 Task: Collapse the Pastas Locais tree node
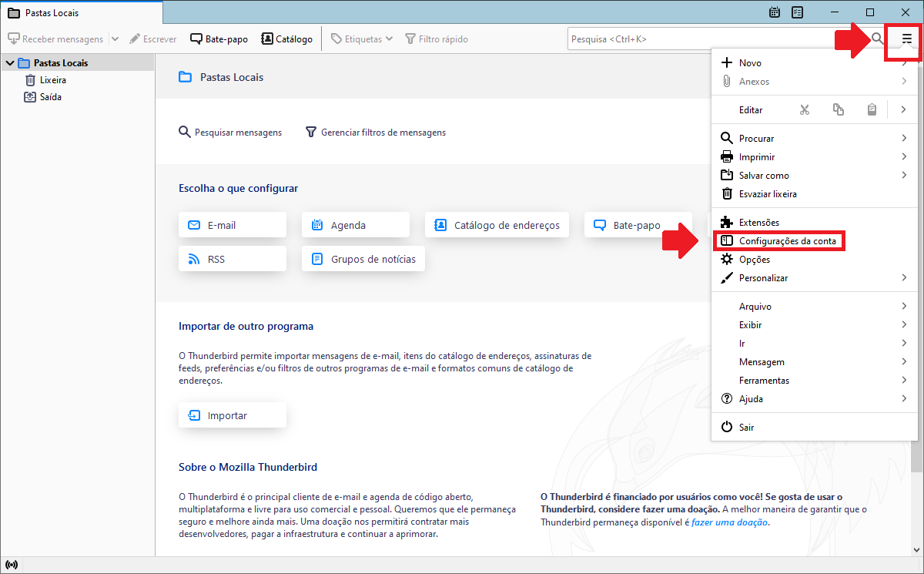click(9, 63)
